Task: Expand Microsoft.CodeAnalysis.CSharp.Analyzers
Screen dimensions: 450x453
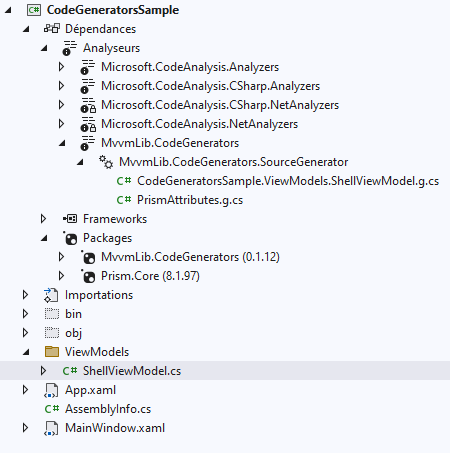Action: pyautogui.click(x=61, y=86)
